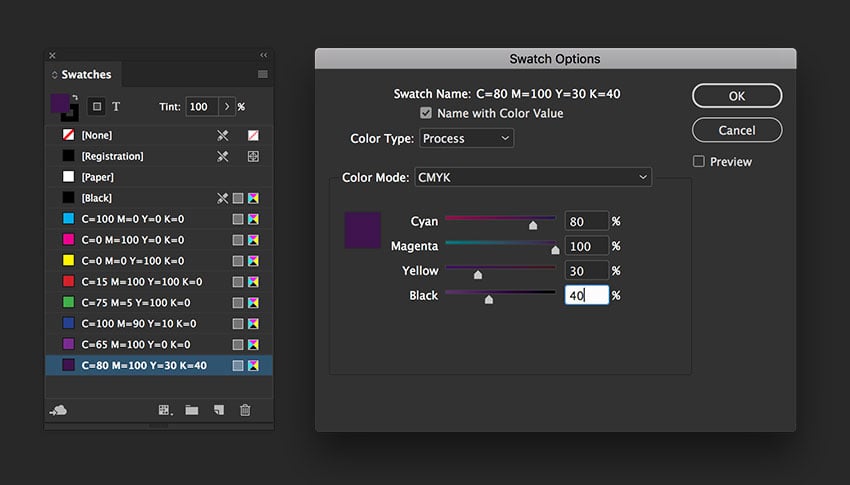Screen dimensions: 850x485
Task: Click registration crosshair icon on [Registration] row
Action: (x=253, y=156)
